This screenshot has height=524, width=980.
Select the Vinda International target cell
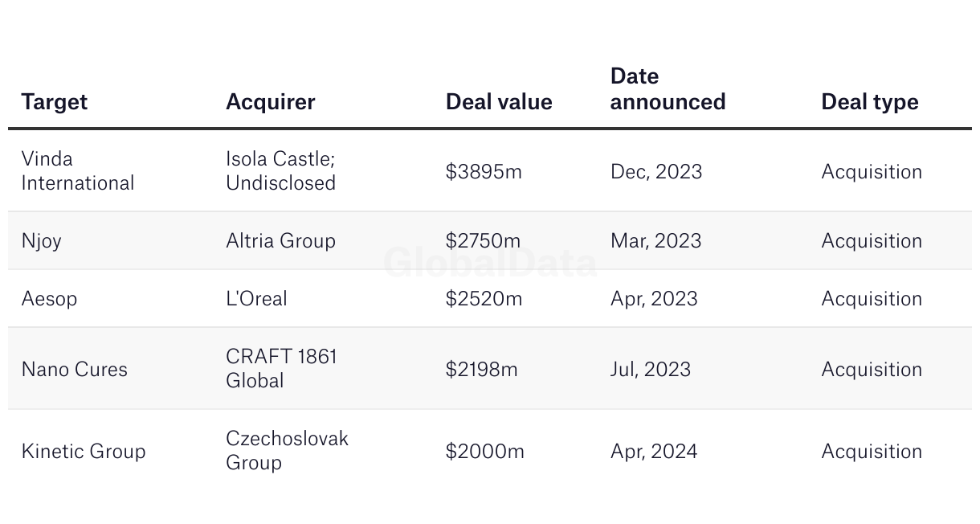coord(78,171)
